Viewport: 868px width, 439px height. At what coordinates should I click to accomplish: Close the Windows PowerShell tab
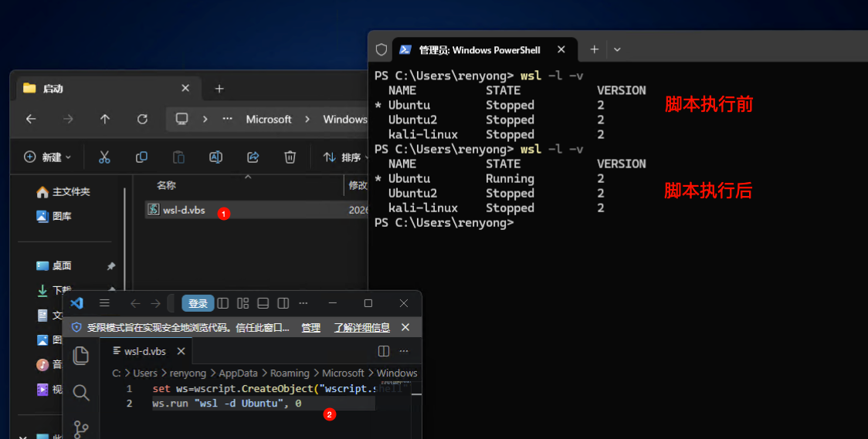click(x=561, y=49)
